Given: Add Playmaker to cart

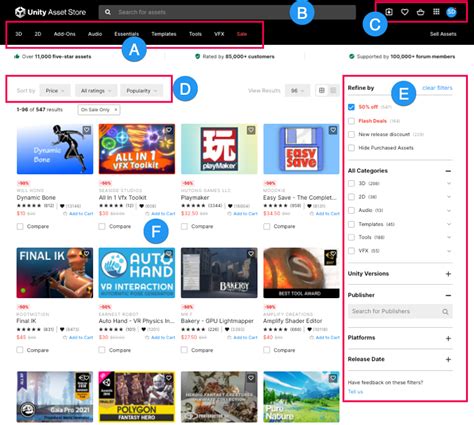Looking at the screenshot, I should tap(243, 214).
